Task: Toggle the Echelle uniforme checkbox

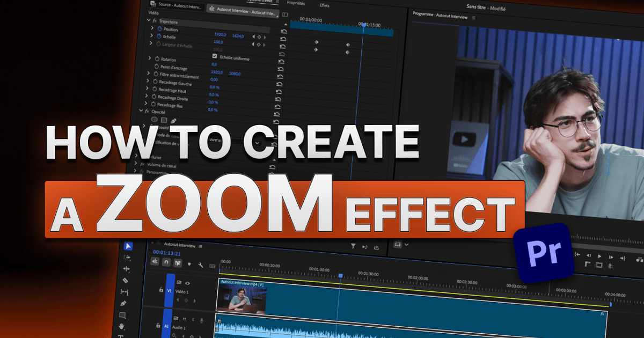Action: click(x=215, y=56)
